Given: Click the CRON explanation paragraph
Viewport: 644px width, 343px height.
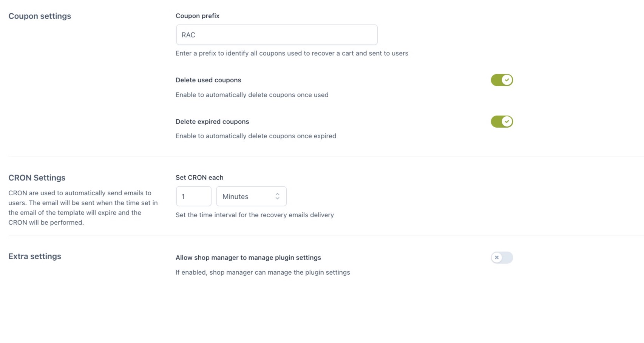Looking at the screenshot, I should point(83,208).
